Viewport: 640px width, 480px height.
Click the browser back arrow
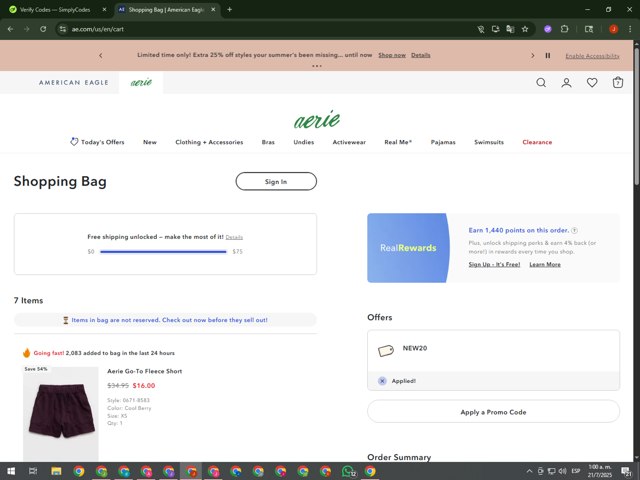tap(11, 29)
